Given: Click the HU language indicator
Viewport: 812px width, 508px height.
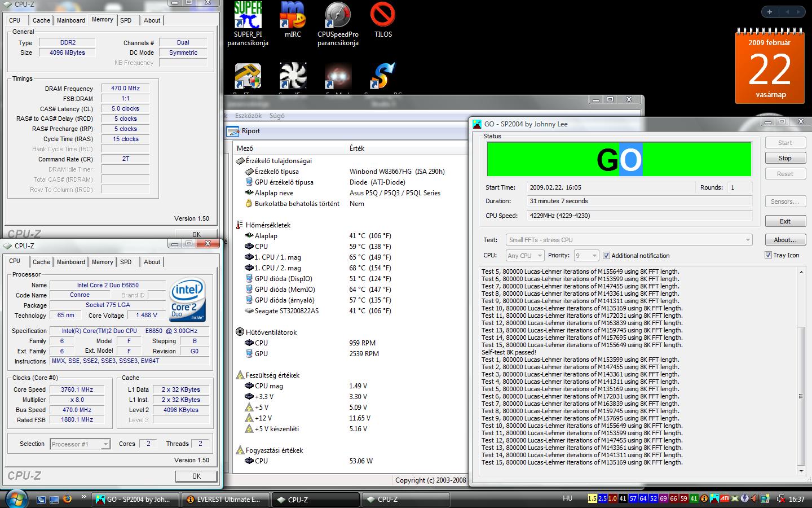Looking at the screenshot, I should click(x=567, y=498).
